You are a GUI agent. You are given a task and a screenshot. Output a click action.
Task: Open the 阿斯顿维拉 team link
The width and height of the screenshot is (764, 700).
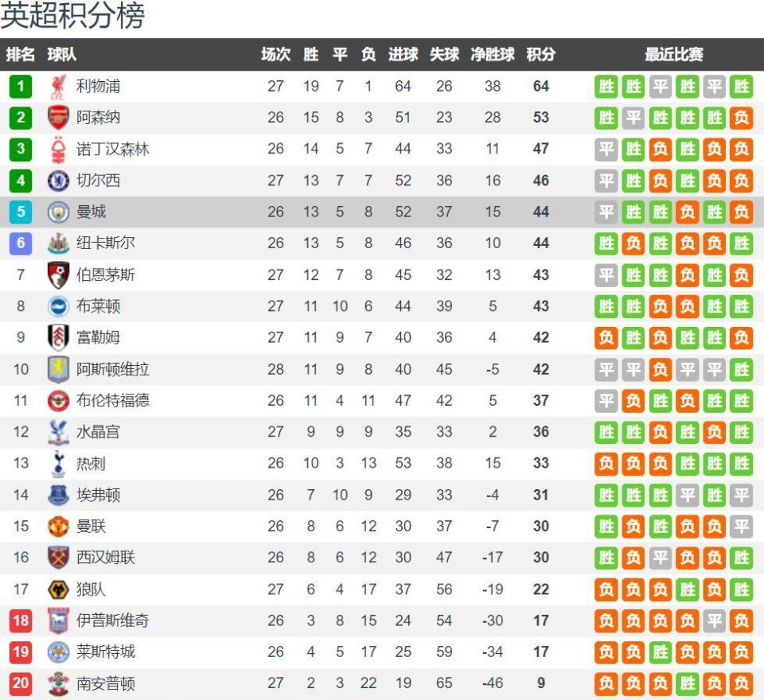coord(112,369)
